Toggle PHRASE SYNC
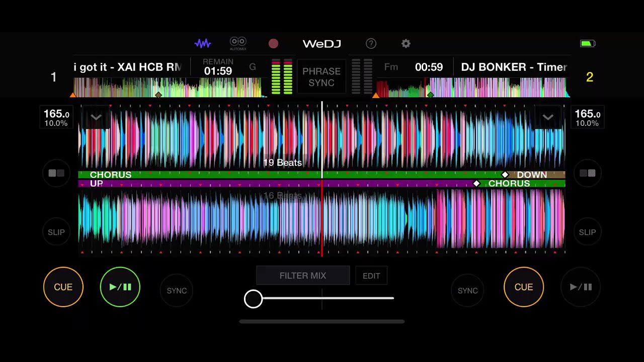644x362 pixels. tap(321, 77)
